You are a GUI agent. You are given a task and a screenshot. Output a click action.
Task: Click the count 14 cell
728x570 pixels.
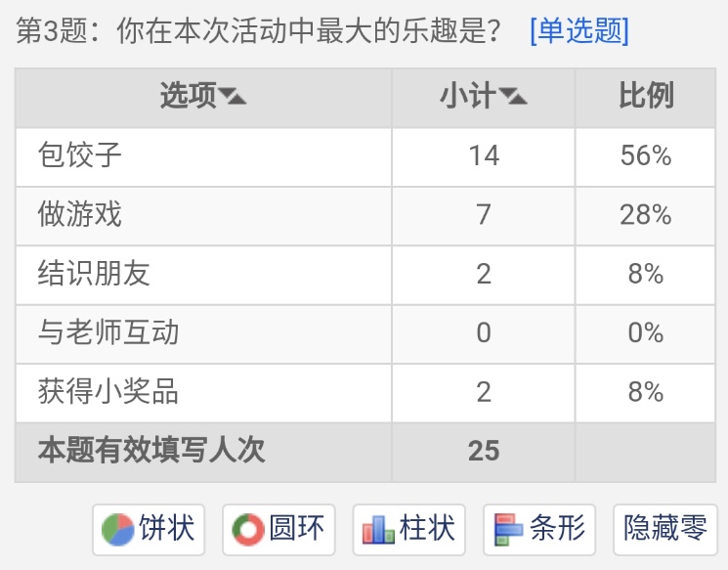pos(484,156)
